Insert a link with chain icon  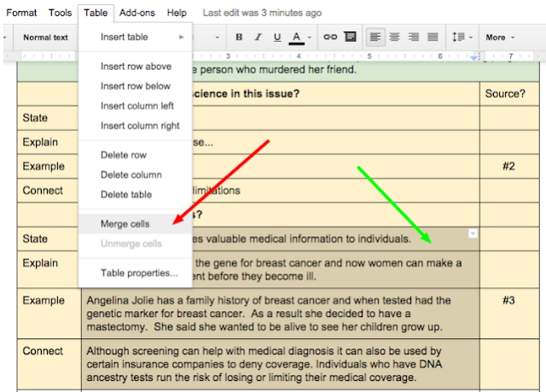coord(330,37)
